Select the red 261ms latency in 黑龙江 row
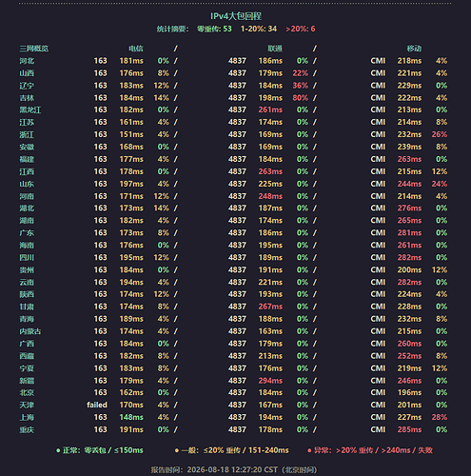The width and height of the screenshot is (471, 476). [270, 109]
